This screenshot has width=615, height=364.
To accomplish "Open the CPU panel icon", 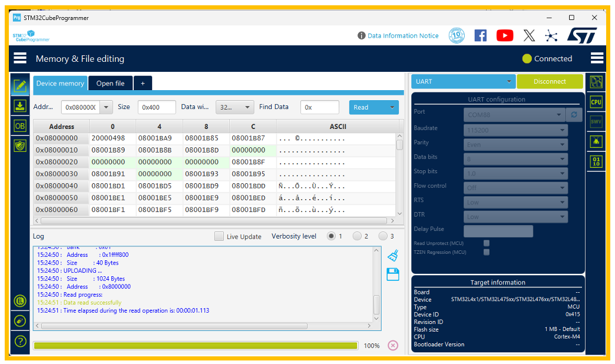I will click(596, 102).
